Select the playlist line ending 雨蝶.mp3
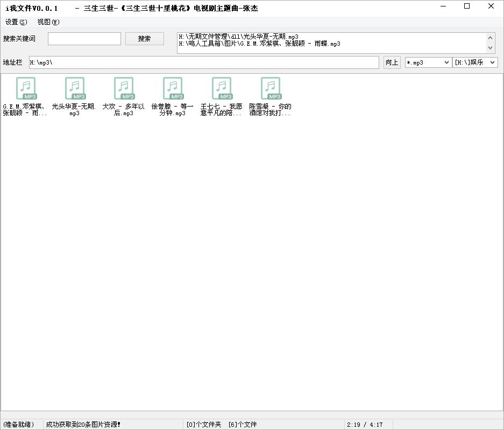The height and width of the screenshot is (430, 504). (x=259, y=44)
